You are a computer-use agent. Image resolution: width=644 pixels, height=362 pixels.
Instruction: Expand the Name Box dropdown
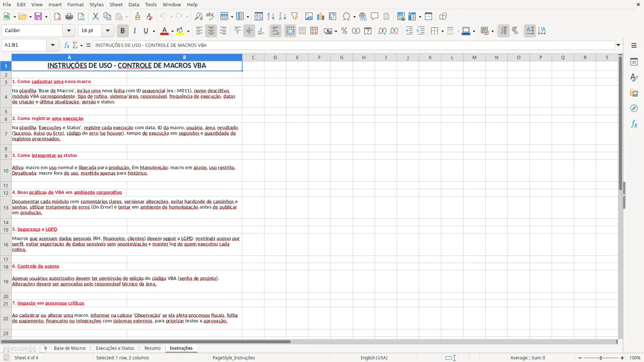(53, 46)
